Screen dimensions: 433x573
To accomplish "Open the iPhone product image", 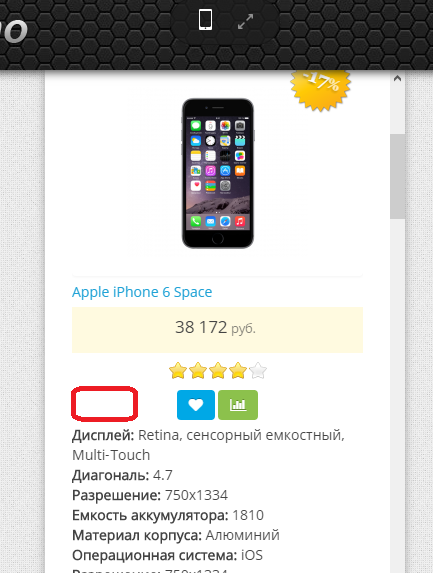I will (218, 173).
